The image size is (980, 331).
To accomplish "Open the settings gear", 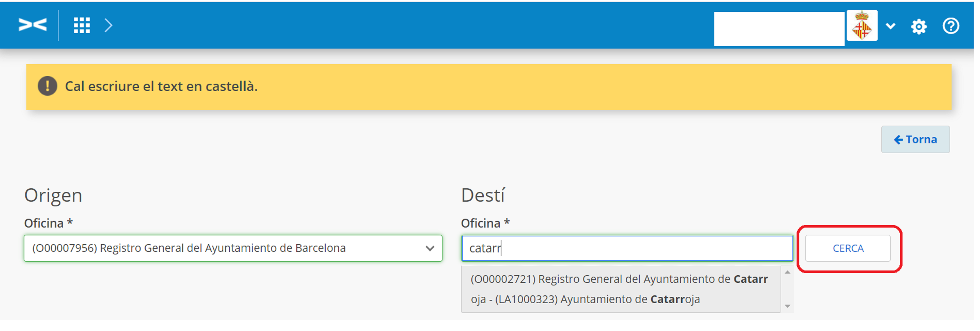I will (x=919, y=27).
